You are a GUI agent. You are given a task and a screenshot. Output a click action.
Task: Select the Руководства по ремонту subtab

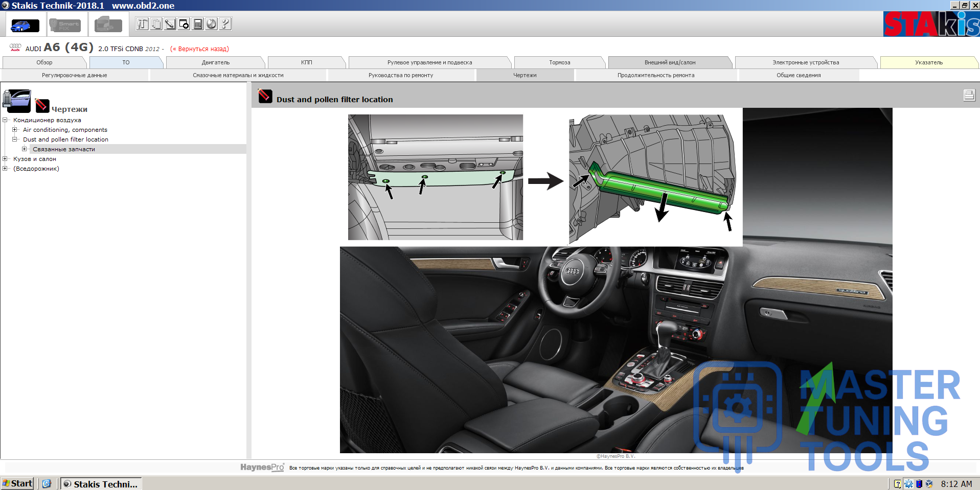click(400, 75)
